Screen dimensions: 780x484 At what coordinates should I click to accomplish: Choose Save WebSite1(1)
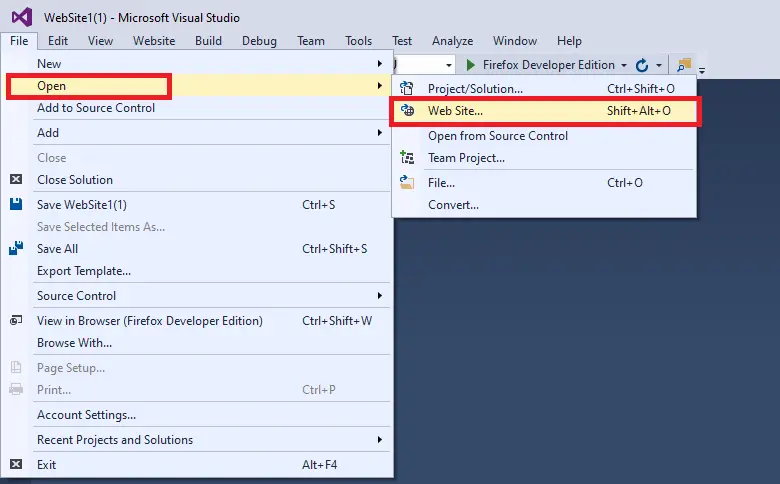coord(197,204)
